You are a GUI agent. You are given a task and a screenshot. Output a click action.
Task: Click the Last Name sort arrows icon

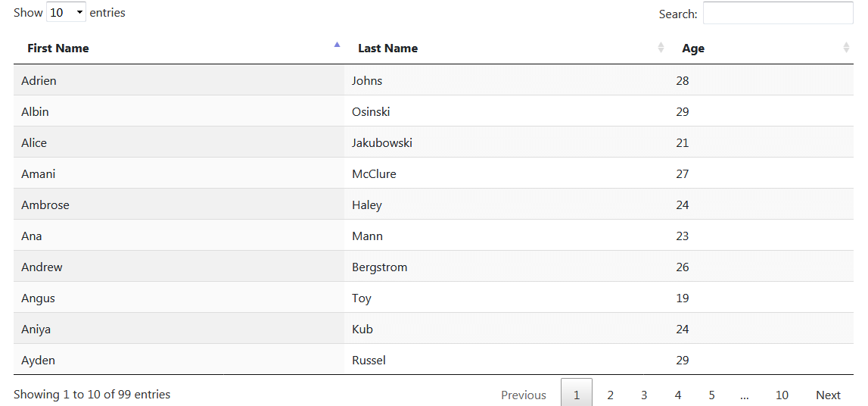[x=661, y=48]
